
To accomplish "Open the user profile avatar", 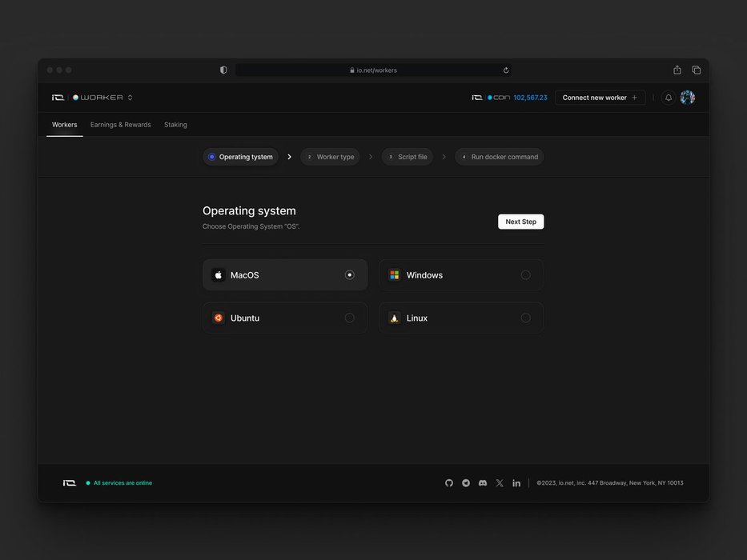I will tap(687, 98).
